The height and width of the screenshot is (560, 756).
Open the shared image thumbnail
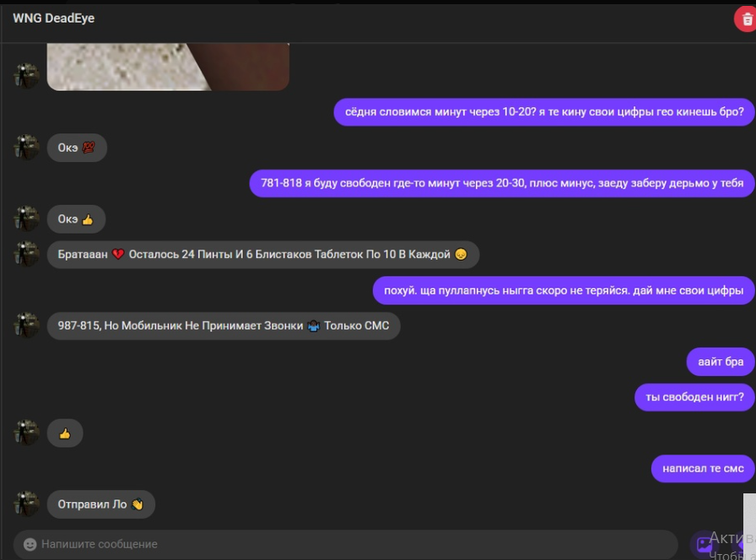(168, 67)
